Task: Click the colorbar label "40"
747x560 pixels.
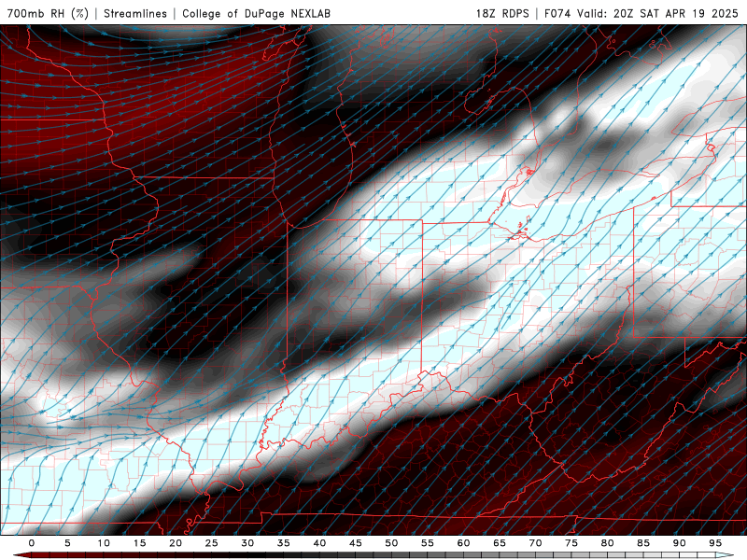Action: [319, 543]
